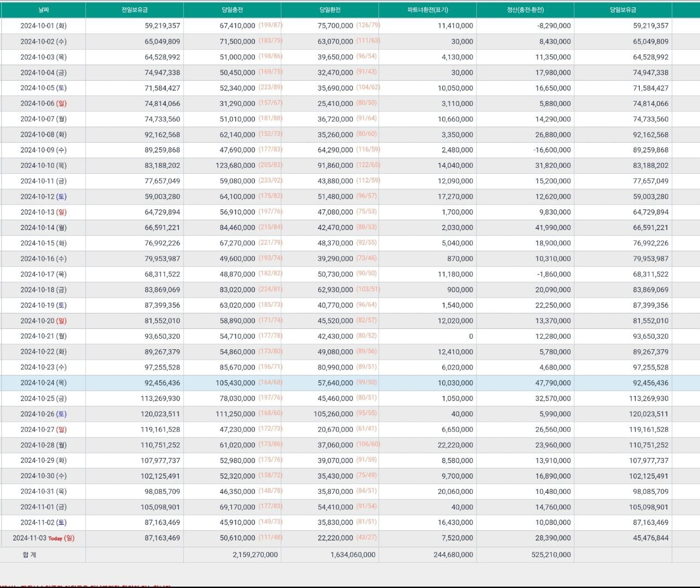Image resolution: width=700 pixels, height=588 pixels.
Task: Click the total 2,159,270,000 in 합계 row
Action: coord(255,555)
